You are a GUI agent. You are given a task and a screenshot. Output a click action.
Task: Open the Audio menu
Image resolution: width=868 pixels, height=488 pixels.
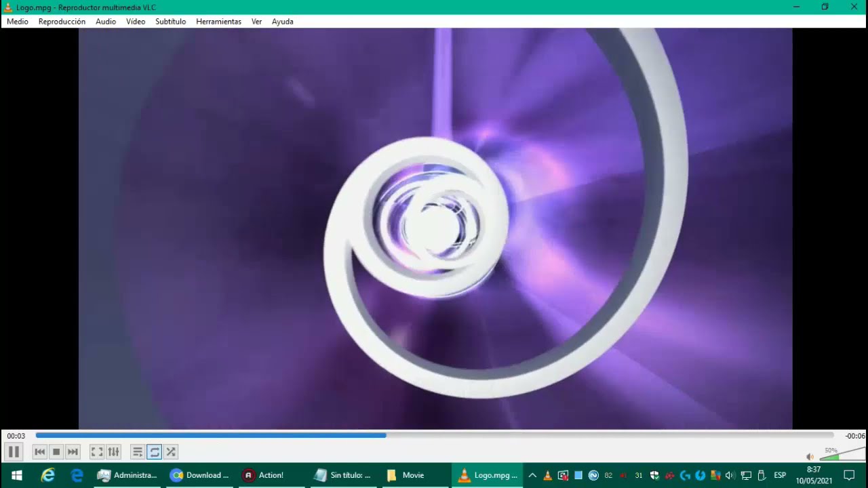click(x=106, y=22)
